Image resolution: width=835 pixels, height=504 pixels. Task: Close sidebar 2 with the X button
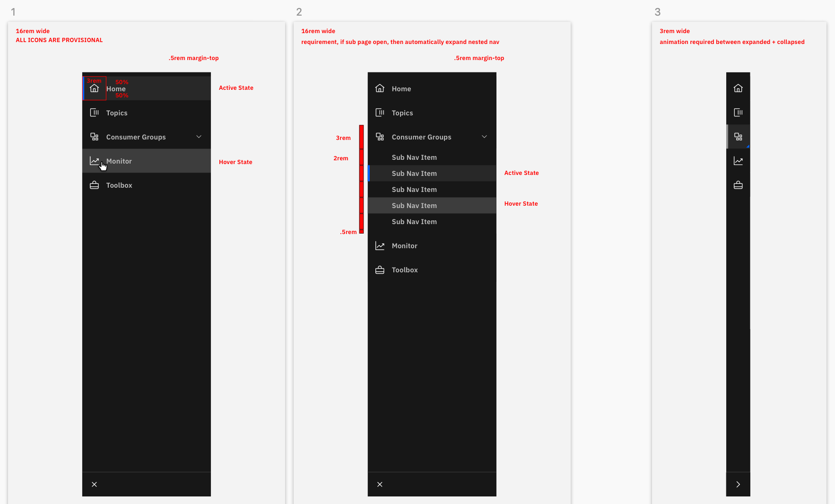[x=380, y=484]
